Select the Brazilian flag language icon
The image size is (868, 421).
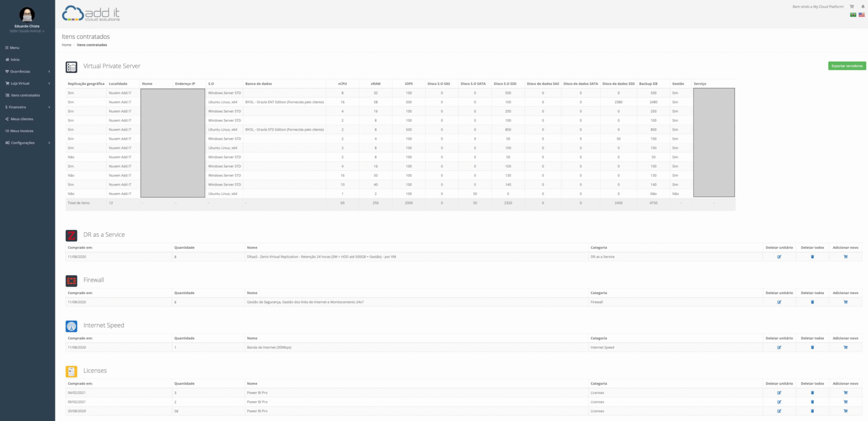[853, 15]
